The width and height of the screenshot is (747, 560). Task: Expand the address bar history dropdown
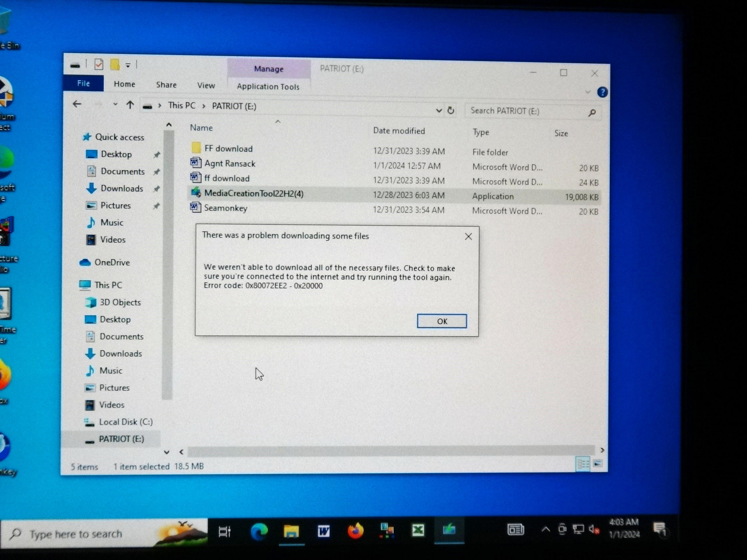[439, 110]
